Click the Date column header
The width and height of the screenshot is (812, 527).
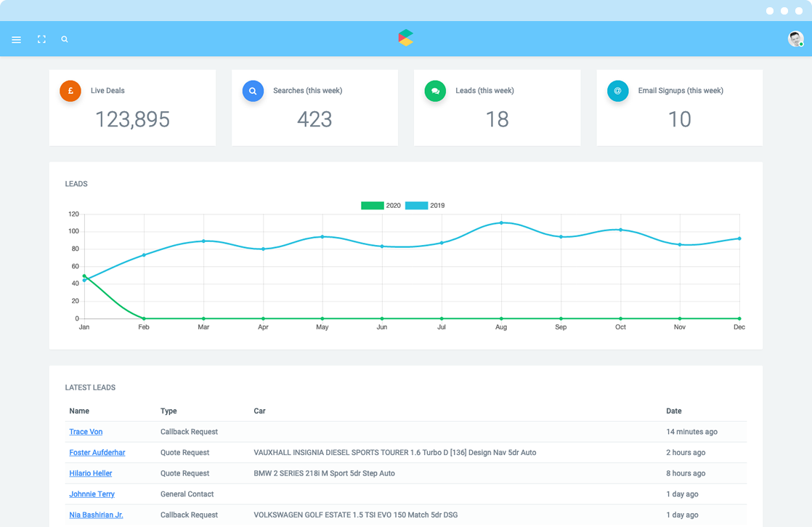(x=674, y=411)
